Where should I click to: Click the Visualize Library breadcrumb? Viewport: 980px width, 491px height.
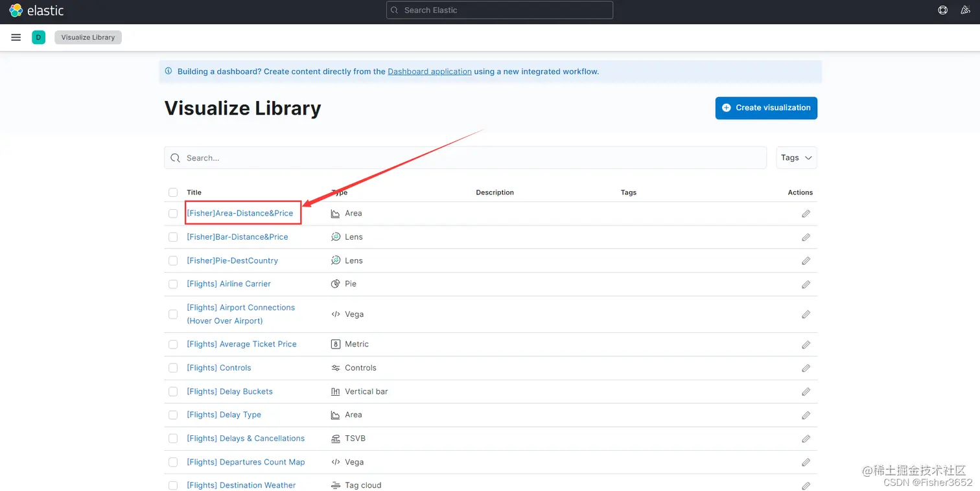click(88, 38)
